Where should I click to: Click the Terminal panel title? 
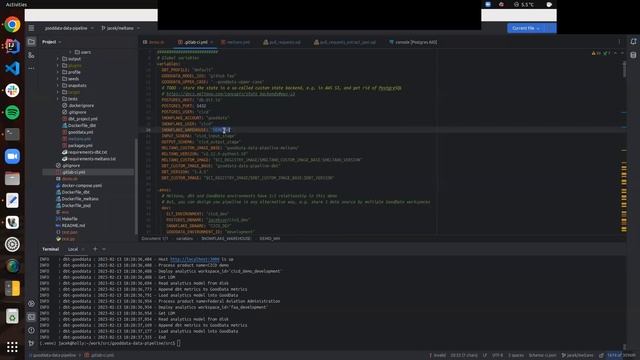(x=51, y=249)
